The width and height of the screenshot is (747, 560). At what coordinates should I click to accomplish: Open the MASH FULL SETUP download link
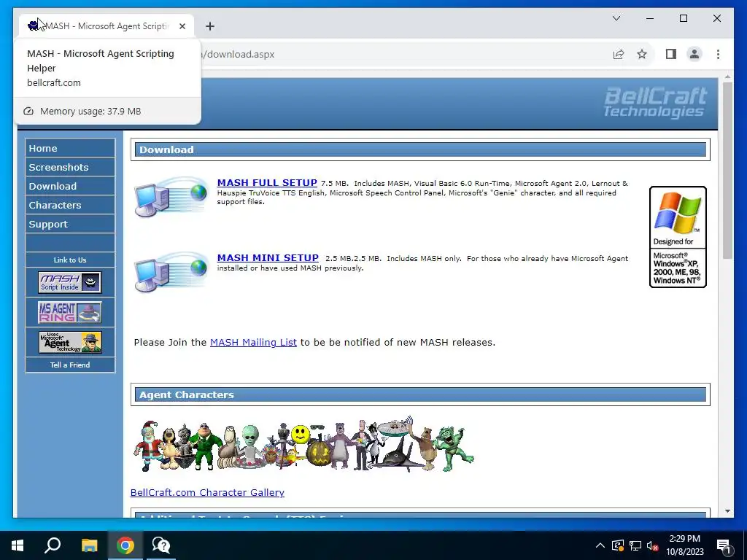pyautogui.click(x=267, y=183)
